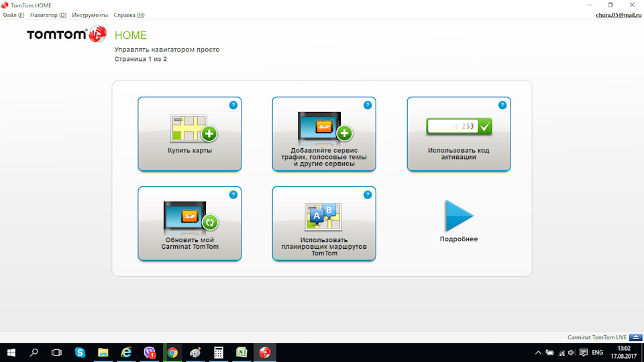
Task: Open Google Chrome from taskbar
Action: pyautogui.click(x=172, y=353)
